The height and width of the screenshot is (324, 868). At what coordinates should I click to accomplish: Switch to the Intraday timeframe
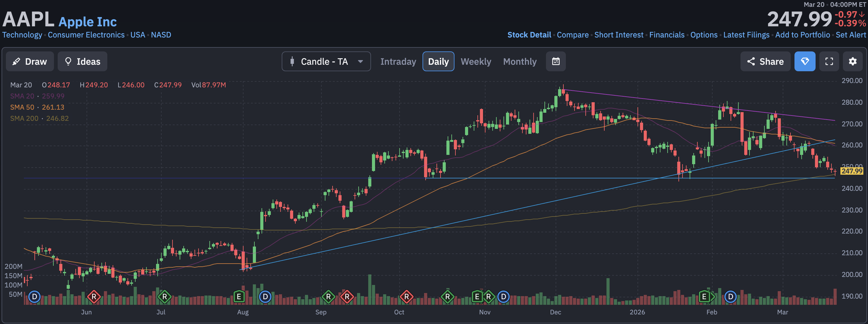(x=398, y=62)
